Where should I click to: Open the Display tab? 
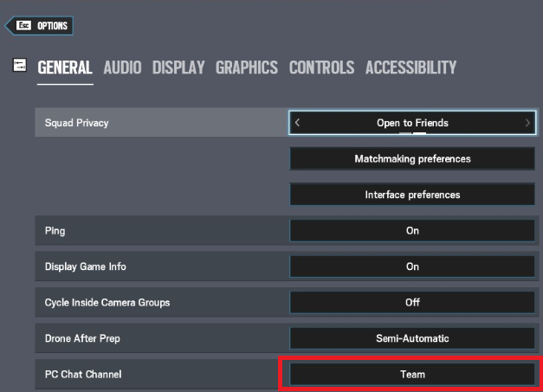[x=178, y=67]
